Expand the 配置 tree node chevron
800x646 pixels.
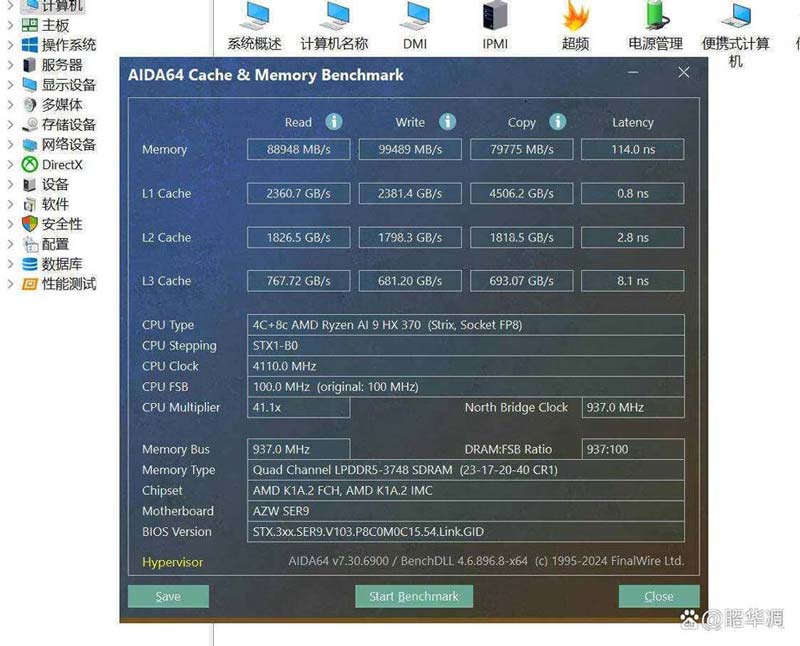[10, 244]
